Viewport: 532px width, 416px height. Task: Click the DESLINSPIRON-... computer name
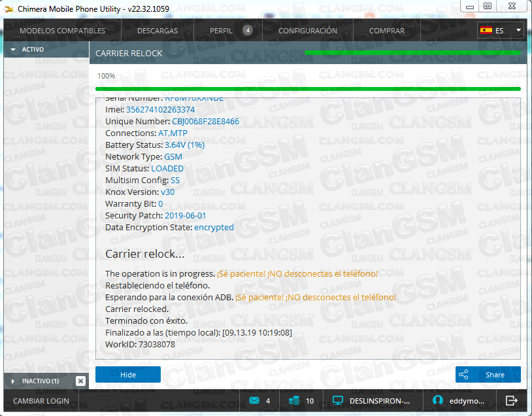coord(380,401)
